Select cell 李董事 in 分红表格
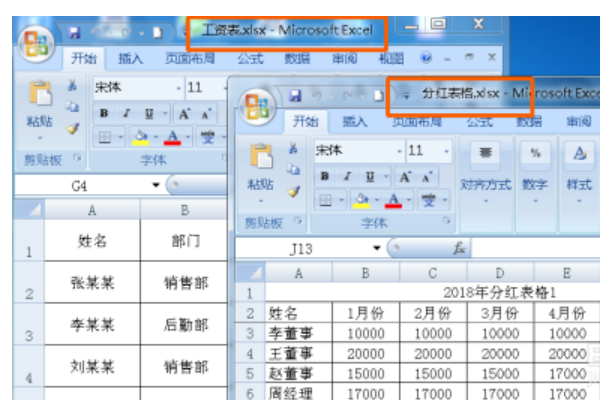 298,333
